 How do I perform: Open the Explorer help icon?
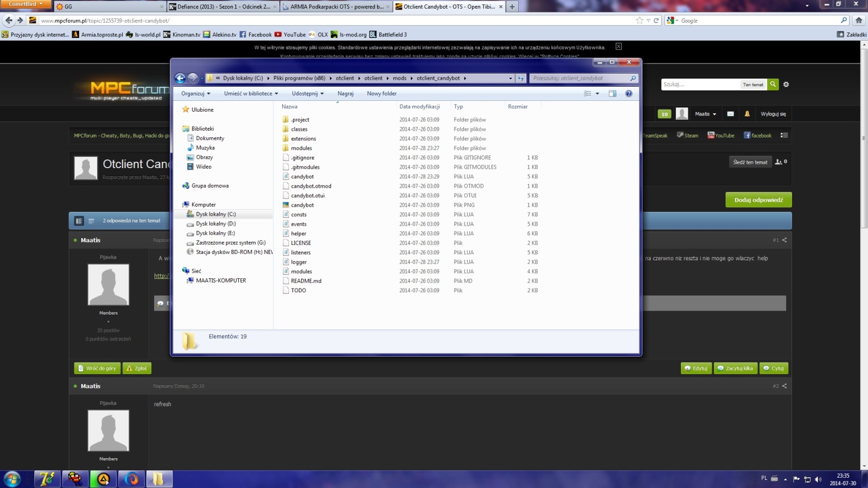pyautogui.click(x=629, y=93)
